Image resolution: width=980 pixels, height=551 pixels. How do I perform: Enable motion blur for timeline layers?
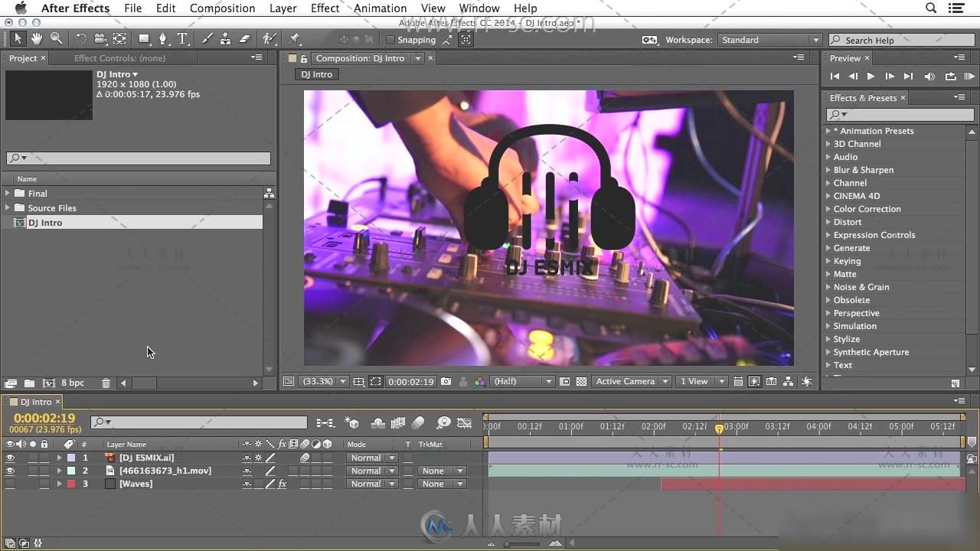(418, 422)
